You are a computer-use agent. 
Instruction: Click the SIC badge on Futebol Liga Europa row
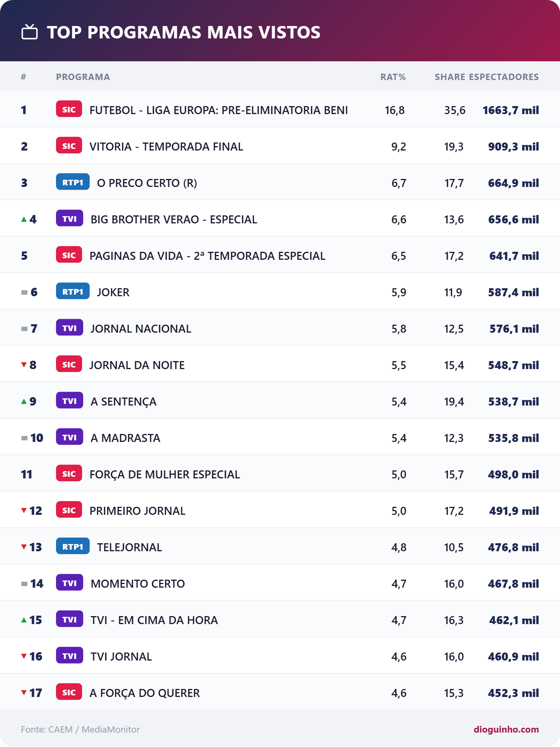coord(69,109)
